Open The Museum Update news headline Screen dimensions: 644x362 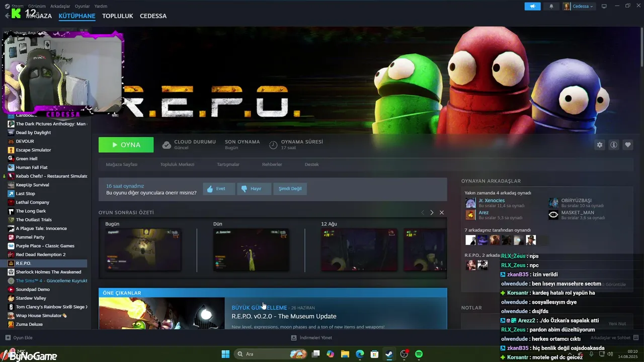[284, 316]
